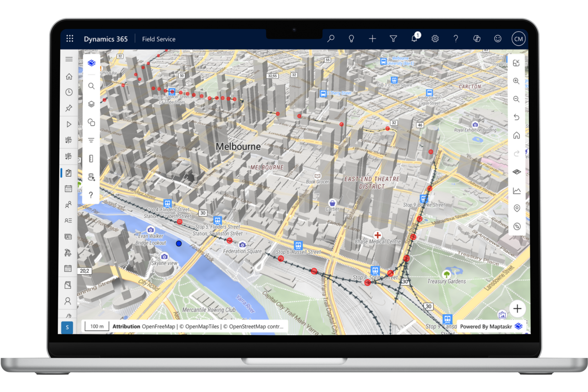Open the CM user account menu
Screen dimensions: 588x392
click(x=519, y=39)
